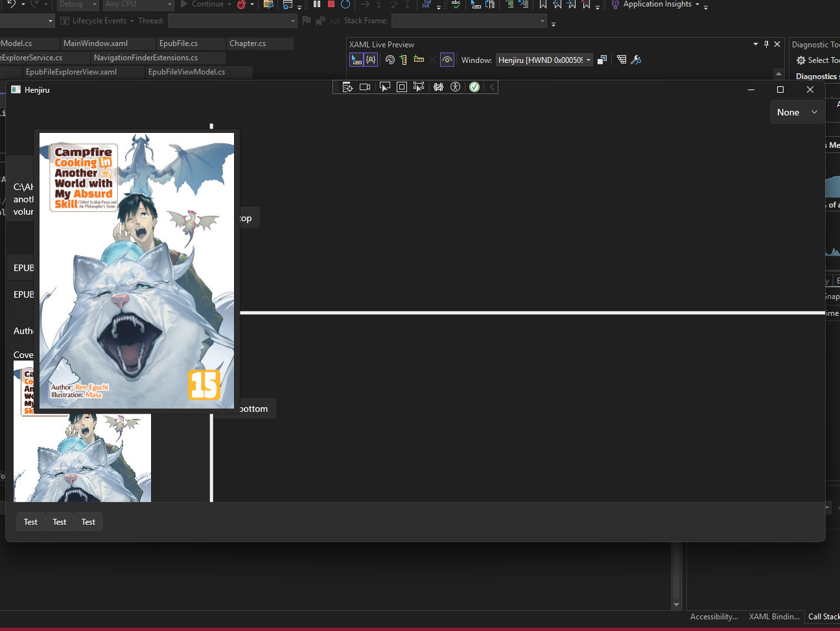
Task: Close the XAML Live Preview panel
Action: [777, 44]
